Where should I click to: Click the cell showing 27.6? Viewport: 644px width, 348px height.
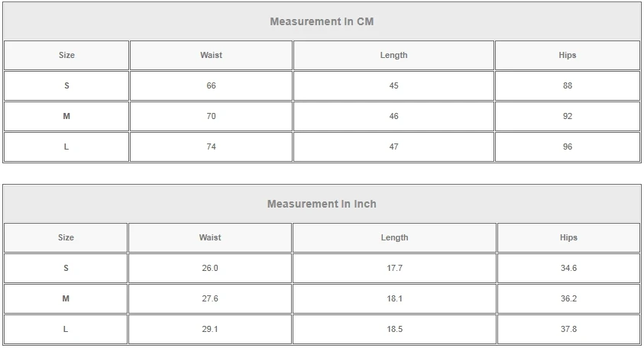tap(210, 298)
